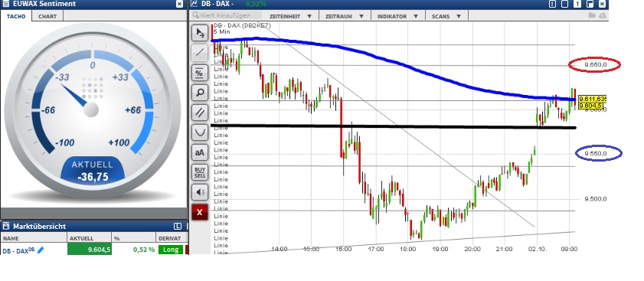This screenshot has height=281, width=644.
Task: Click the 9.500,0 axis label
Action: (x=596, y=199)
